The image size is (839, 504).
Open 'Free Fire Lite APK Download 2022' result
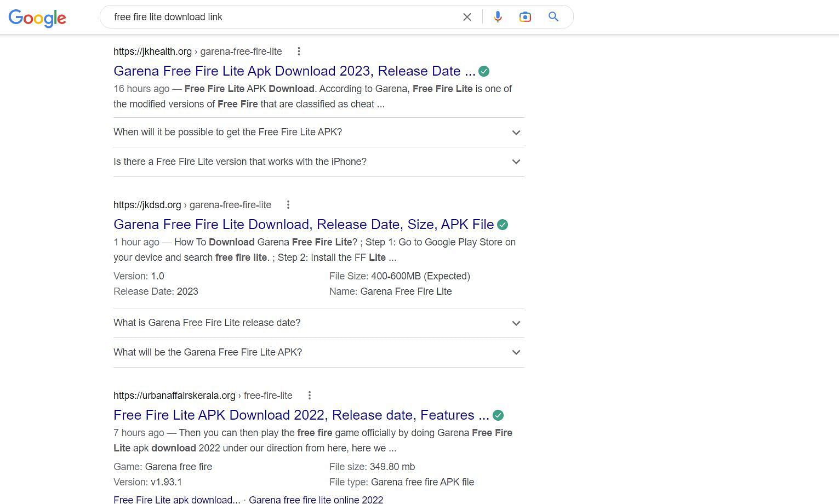pos(301,415)
